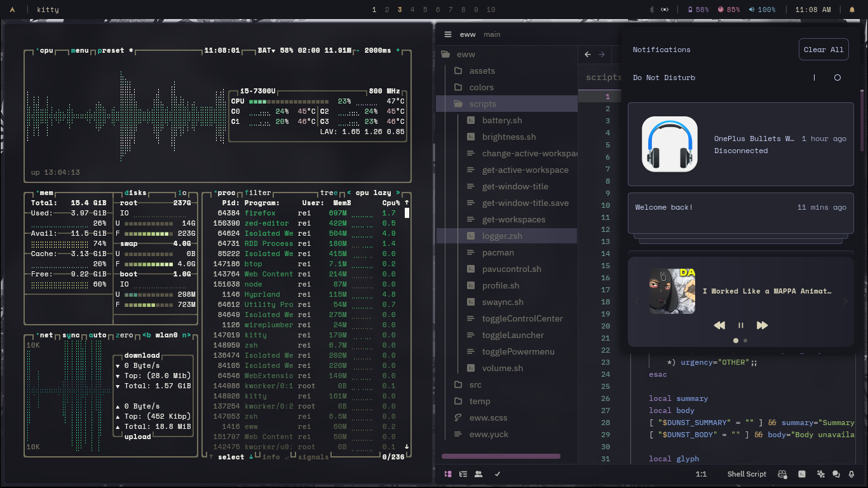
Task: Select the Hyprland process row in btop
Action: click(305, 294)
